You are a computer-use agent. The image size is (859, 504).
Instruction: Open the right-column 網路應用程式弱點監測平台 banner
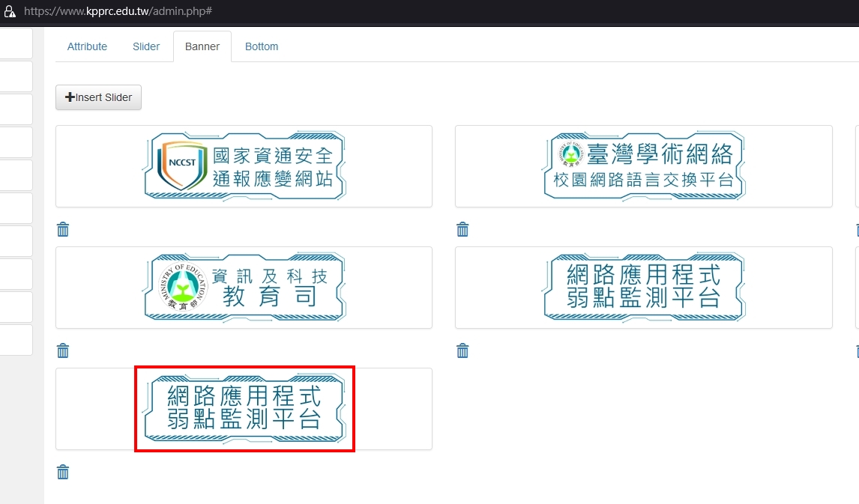(x=644, y=288)
